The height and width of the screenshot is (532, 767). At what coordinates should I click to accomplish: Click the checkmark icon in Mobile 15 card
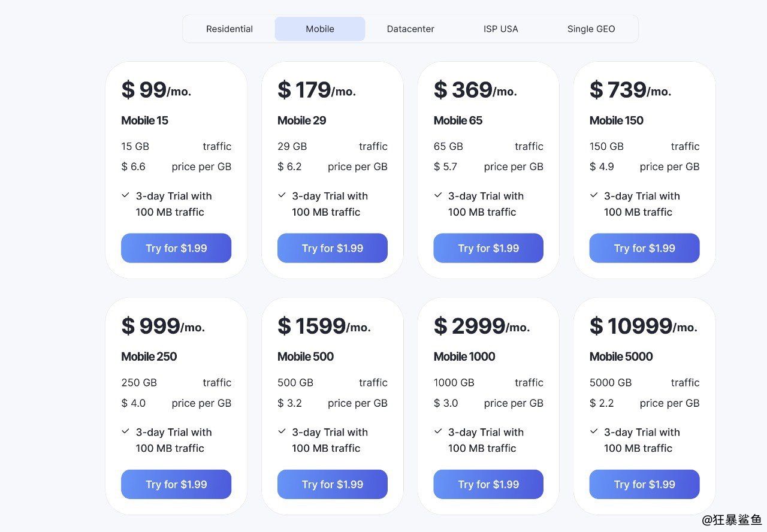click(126, 195)
